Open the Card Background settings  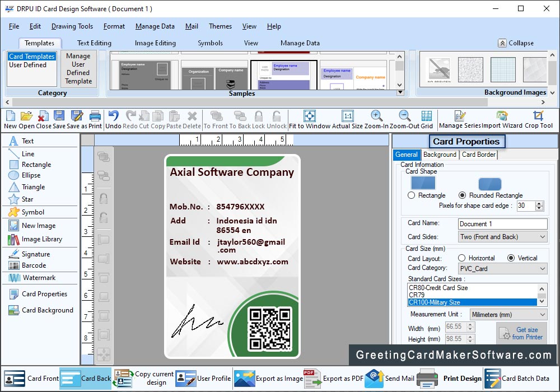point(41,310)
